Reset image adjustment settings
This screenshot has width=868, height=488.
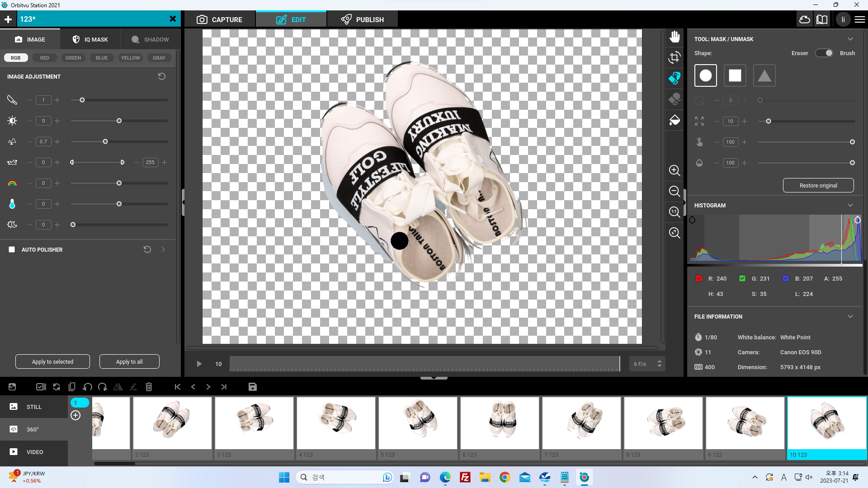coord(161,76)
